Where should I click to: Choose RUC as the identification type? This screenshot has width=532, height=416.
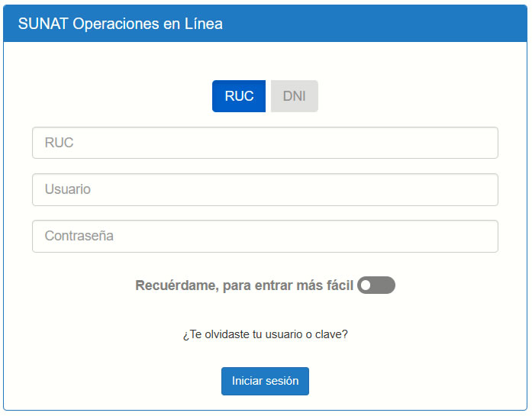239,96
